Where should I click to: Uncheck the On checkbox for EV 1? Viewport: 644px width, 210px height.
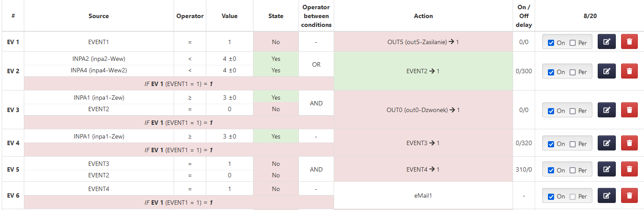(x=551, y=43)
